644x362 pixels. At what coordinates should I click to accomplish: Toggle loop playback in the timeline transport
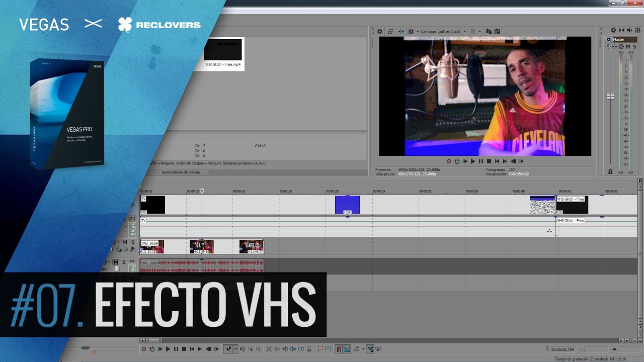152,349
